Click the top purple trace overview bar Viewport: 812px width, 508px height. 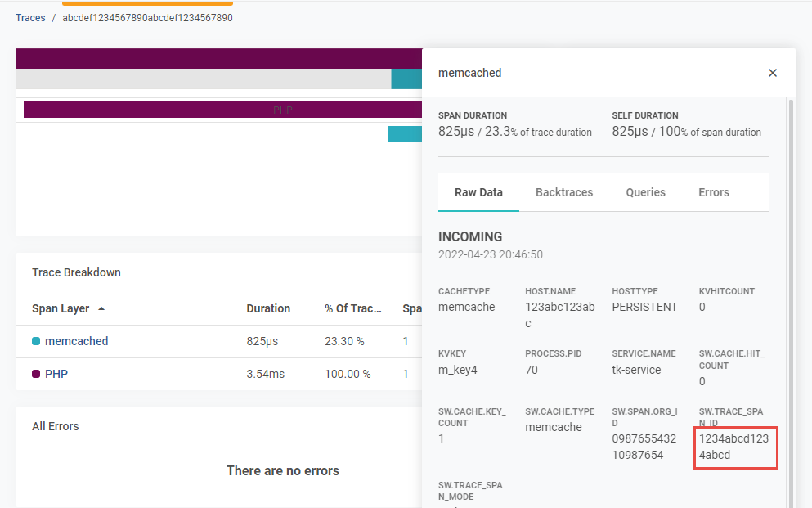tap(218, 58)
